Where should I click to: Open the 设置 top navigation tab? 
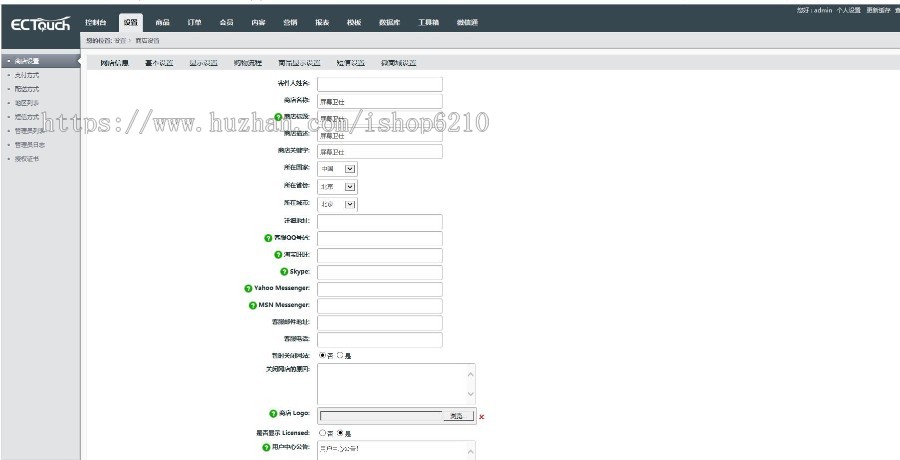[x=131, y=22]
